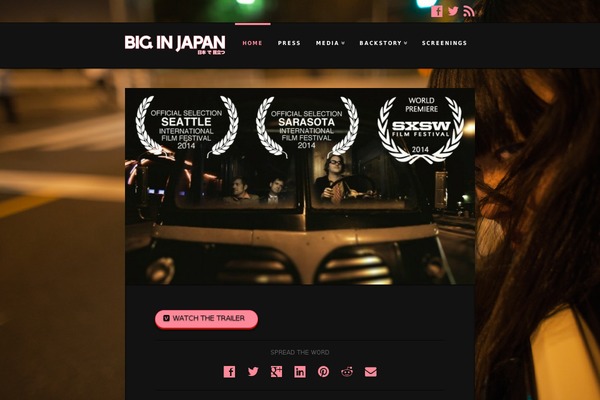Click the Vimeo icon on trailer button
This screenshot has height=400, width=600.
click(x=166, y=318)
